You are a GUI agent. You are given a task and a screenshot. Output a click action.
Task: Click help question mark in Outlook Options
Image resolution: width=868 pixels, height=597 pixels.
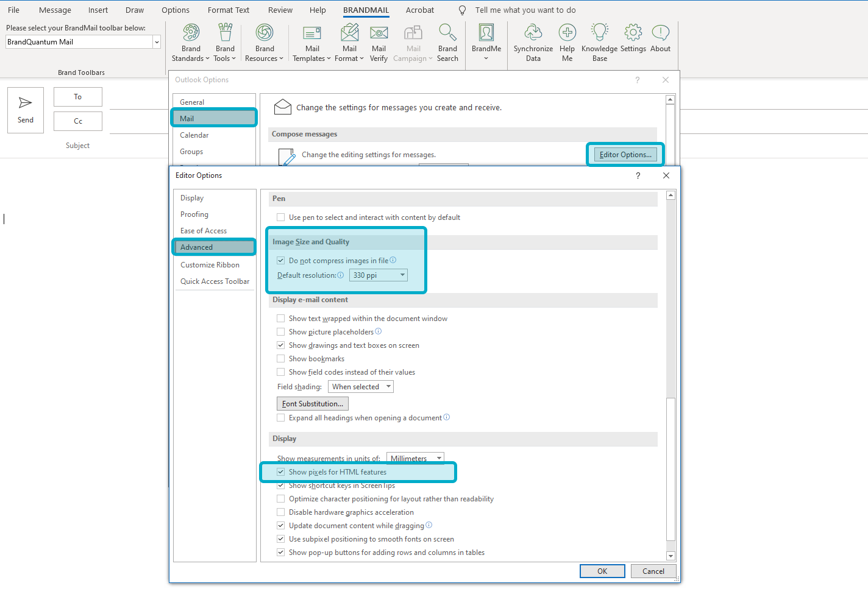point(638,80)
